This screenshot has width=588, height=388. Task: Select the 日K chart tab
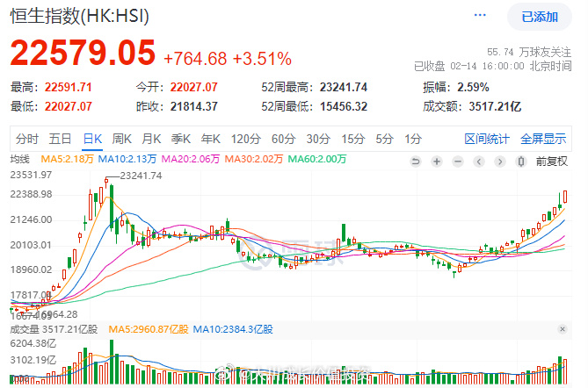[92, 139]
